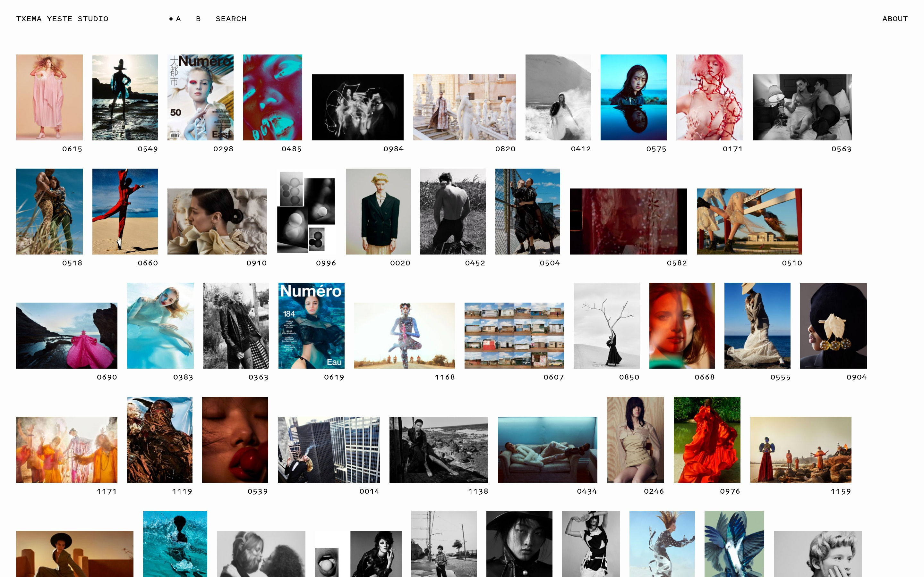Open skyscraper smoking photo 0014

pyautogui.click(x=328, y=449)
